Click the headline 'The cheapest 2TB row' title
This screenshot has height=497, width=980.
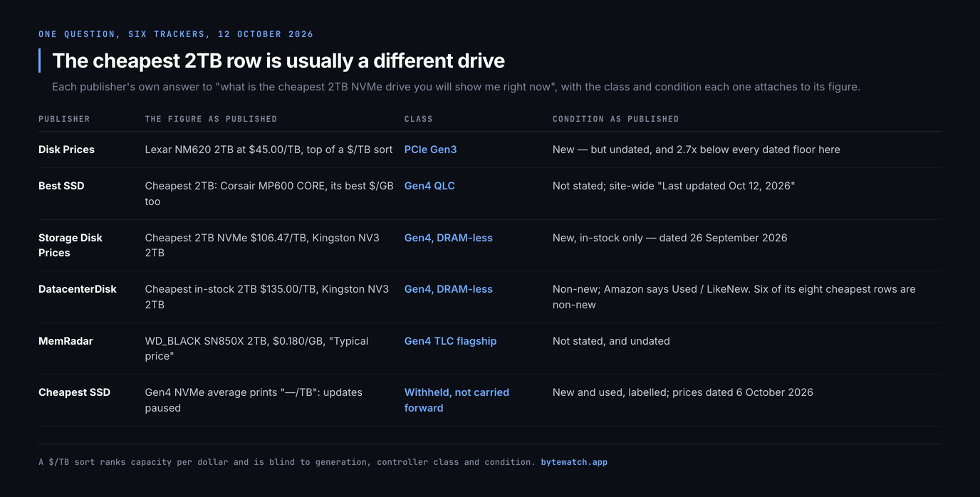(278, 61)
